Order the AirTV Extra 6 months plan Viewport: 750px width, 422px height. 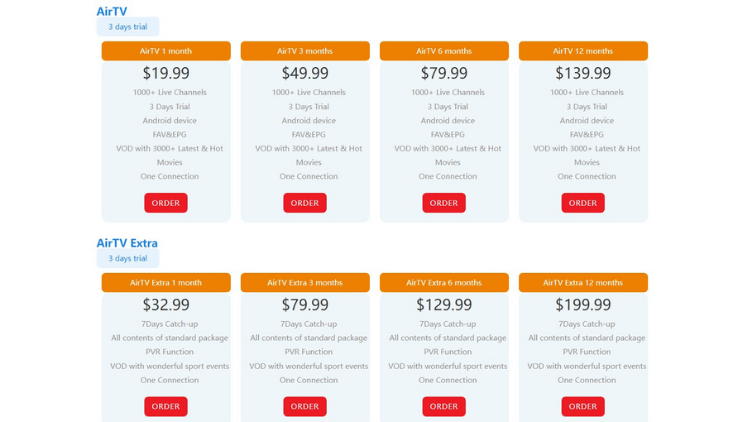444,406
